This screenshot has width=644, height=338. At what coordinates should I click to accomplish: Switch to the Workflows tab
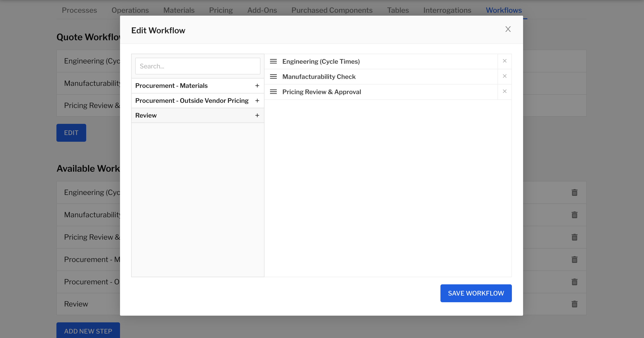click(504, 10)
